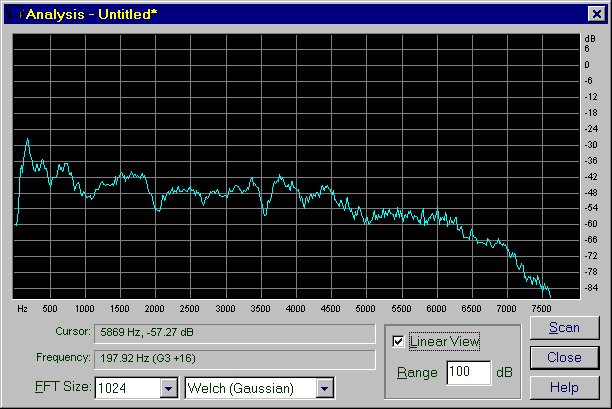Screen dimensions: 612x409
Task: Click the Linear View label text
Action: (444, 342)
